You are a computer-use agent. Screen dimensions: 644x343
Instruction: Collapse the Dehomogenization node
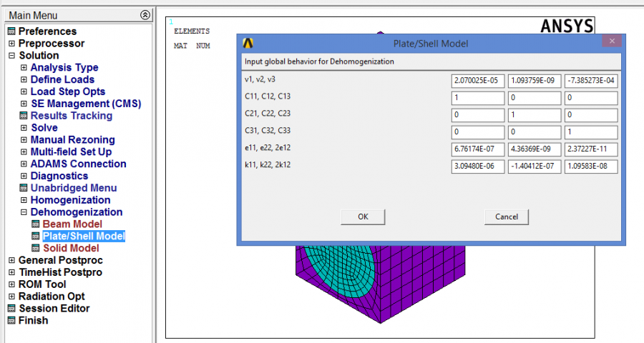click(x=24, y=212)
